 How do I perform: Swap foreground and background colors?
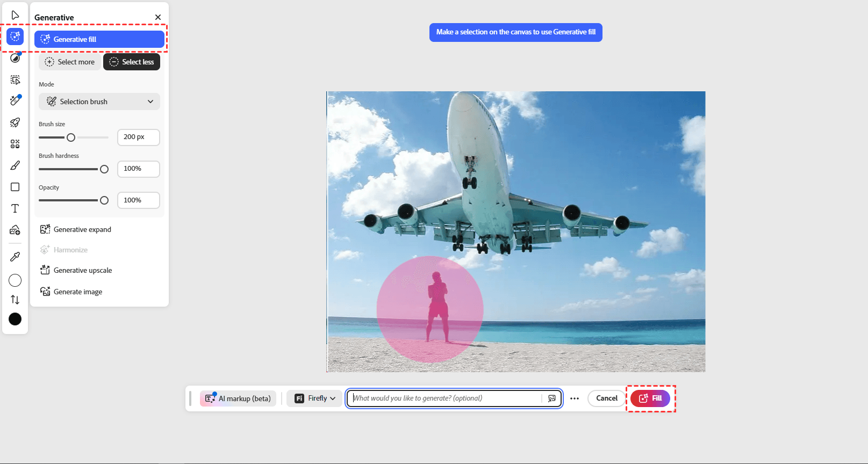[15, 300]
